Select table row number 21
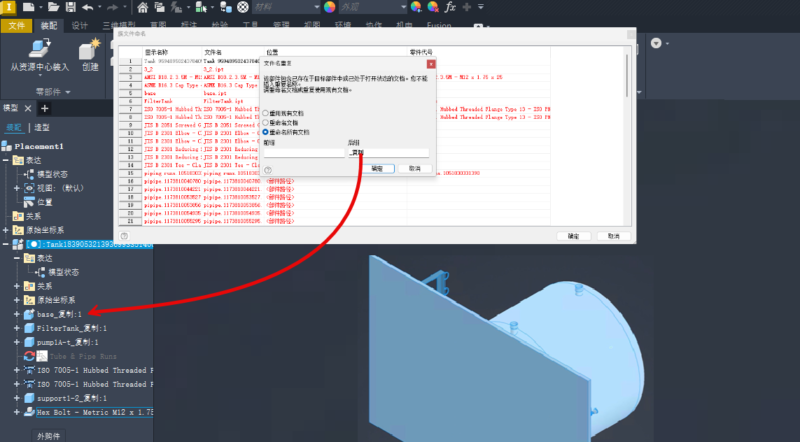Screen dimensions: 800x442 click(x=131, y=222)
